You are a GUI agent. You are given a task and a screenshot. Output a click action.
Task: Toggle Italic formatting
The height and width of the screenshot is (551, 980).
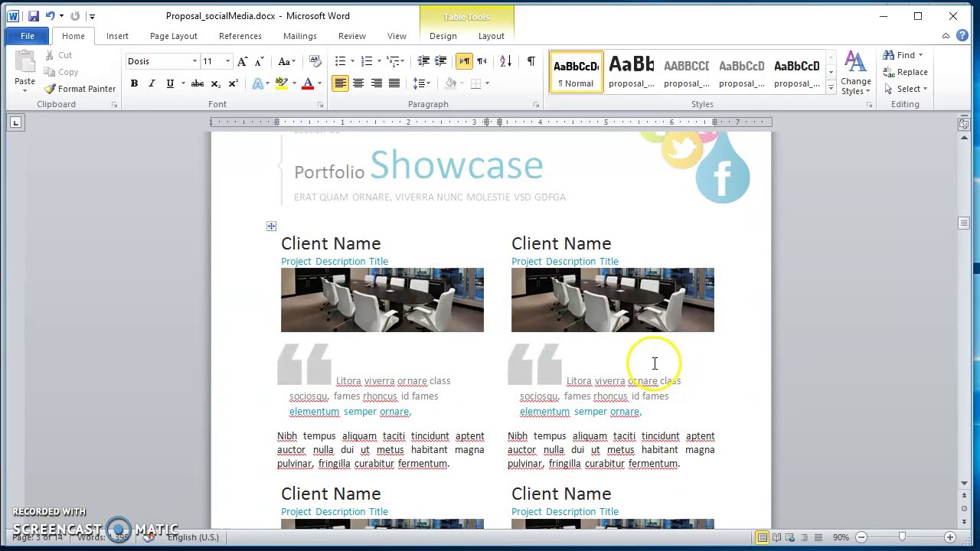coord(152,83)
